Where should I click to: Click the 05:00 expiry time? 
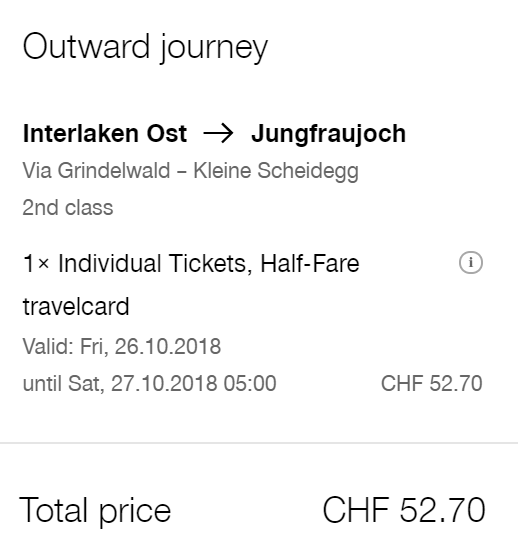point(250,383)
